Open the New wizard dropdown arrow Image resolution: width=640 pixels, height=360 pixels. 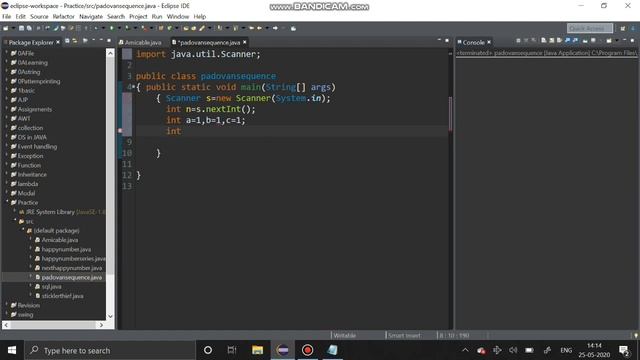[13, 28]
